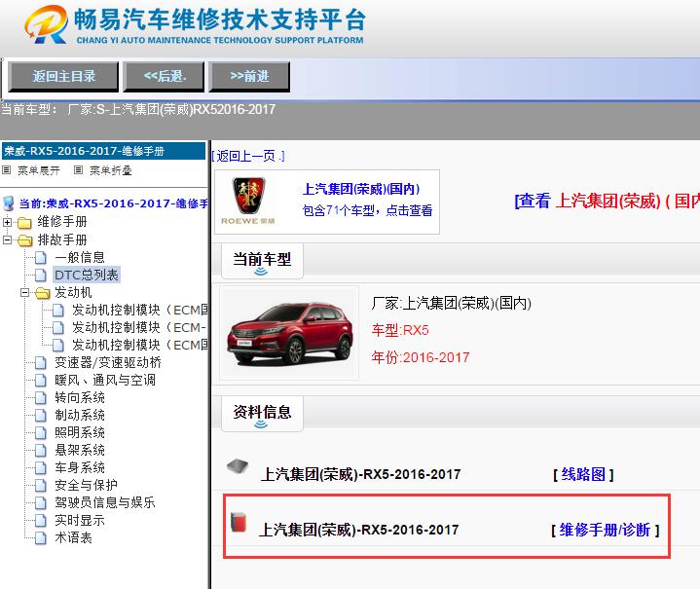Click the page icon next to 安全与保护
The image size is (700, 589).
pyautogui.click(x=41, y=486)
